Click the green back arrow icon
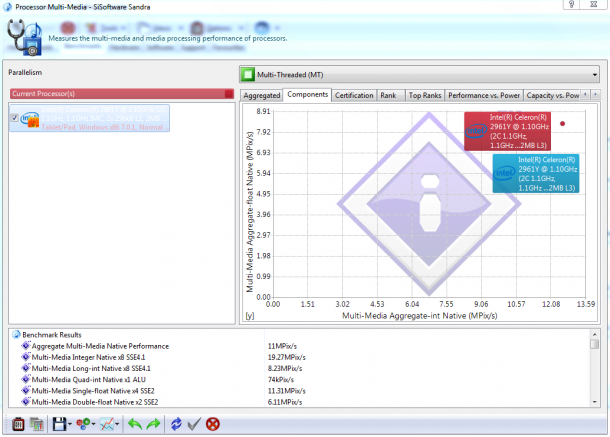The image size is (610, 437). point(135,424)
